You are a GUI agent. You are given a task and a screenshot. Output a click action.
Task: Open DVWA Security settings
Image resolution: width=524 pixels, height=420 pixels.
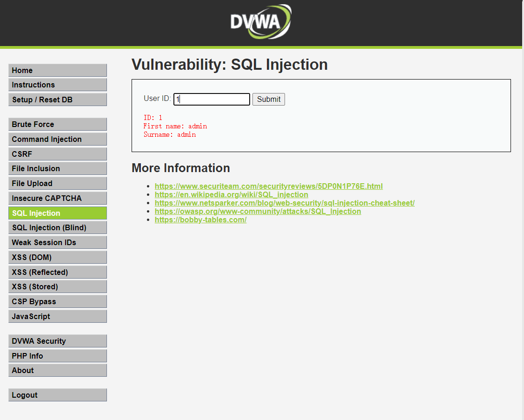tap(57, 341)
